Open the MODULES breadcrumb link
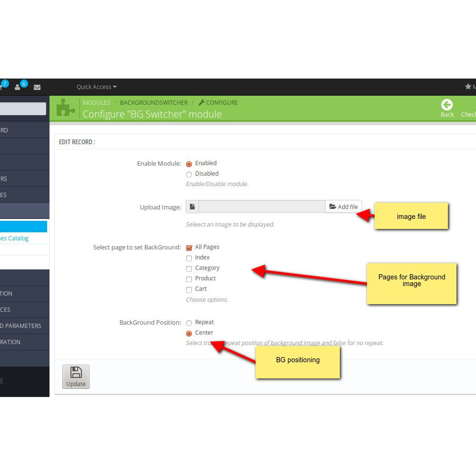The width and height of the screenshot is (476, 476). [x=97, y=102]
